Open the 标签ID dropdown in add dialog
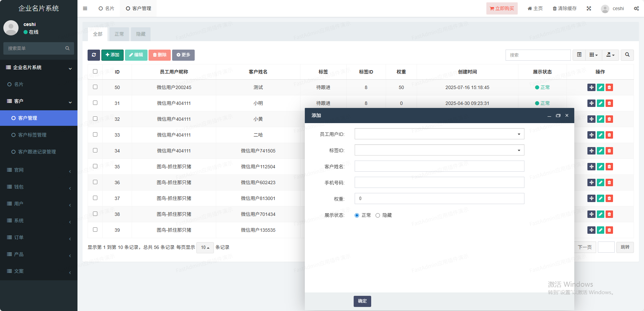Image resolution: width=644 pixels, height=311 pixels. 439,150
